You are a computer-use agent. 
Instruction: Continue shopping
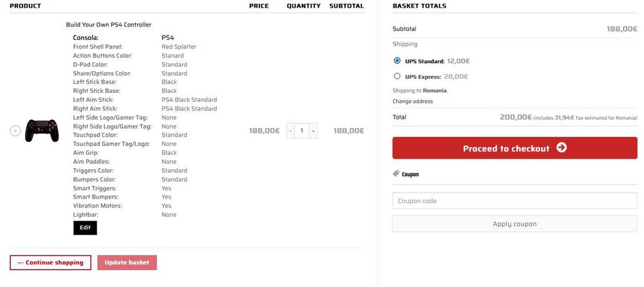point(50,262)
